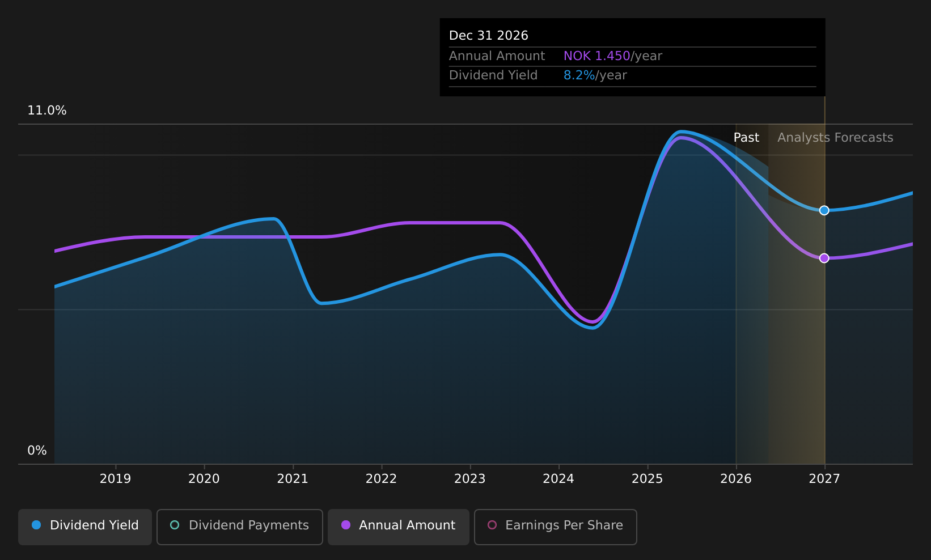Select the purple Annual Amount data point
This screenshot has width=931, height=560.
[824, 258]
